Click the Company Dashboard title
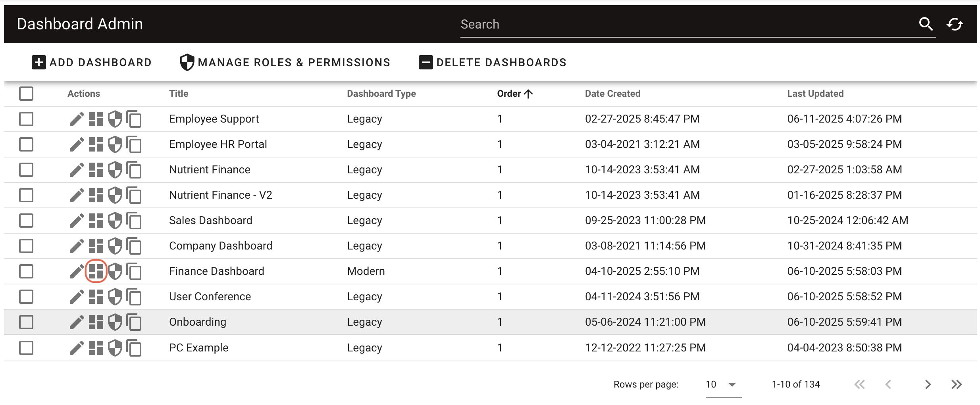Viewport: 980px width, 405px height. (221, 246)
